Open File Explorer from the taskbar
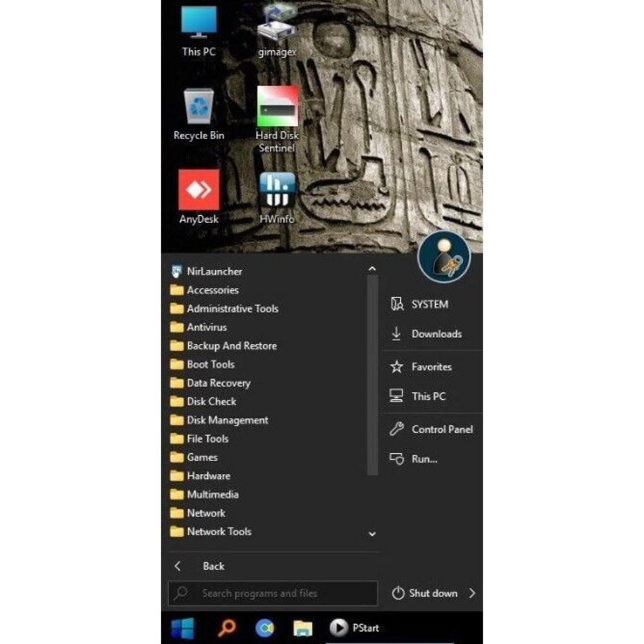Viewport: 644px width, 644px height. [302, 628]
